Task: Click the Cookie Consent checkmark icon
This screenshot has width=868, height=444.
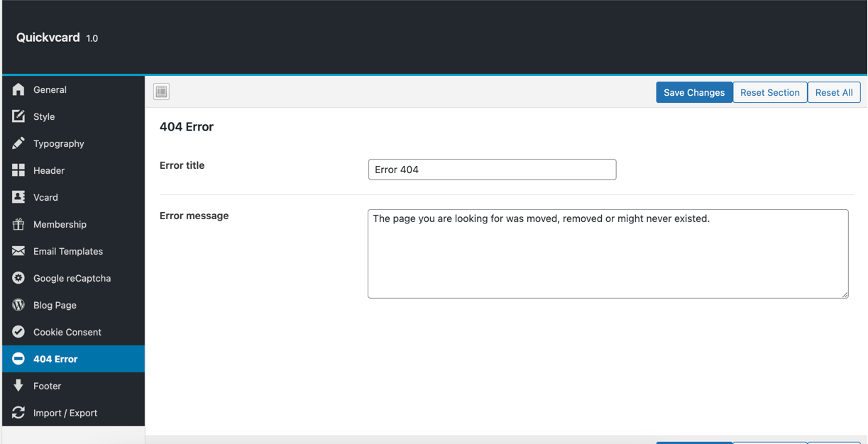Action: click(x=18, y=332)
